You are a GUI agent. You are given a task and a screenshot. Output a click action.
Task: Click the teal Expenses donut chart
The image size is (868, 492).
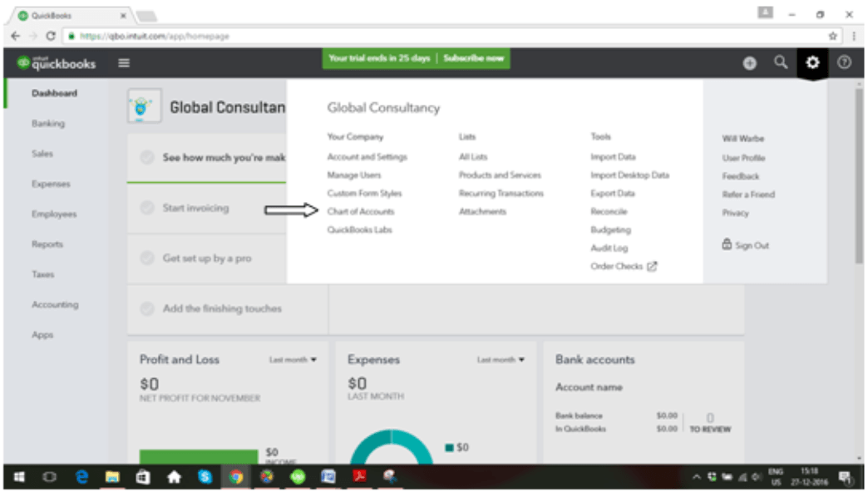pyautogui.click(x=392, y=448)
